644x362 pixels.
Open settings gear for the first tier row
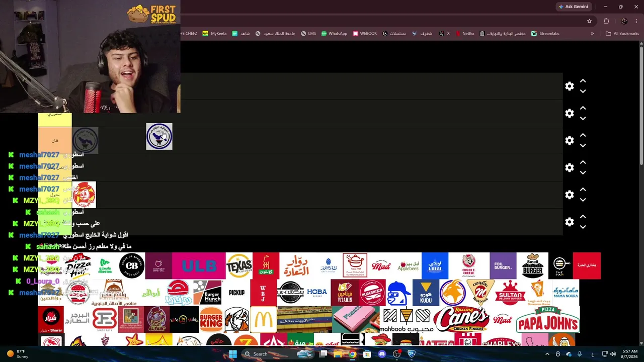(x=570, y=86)
